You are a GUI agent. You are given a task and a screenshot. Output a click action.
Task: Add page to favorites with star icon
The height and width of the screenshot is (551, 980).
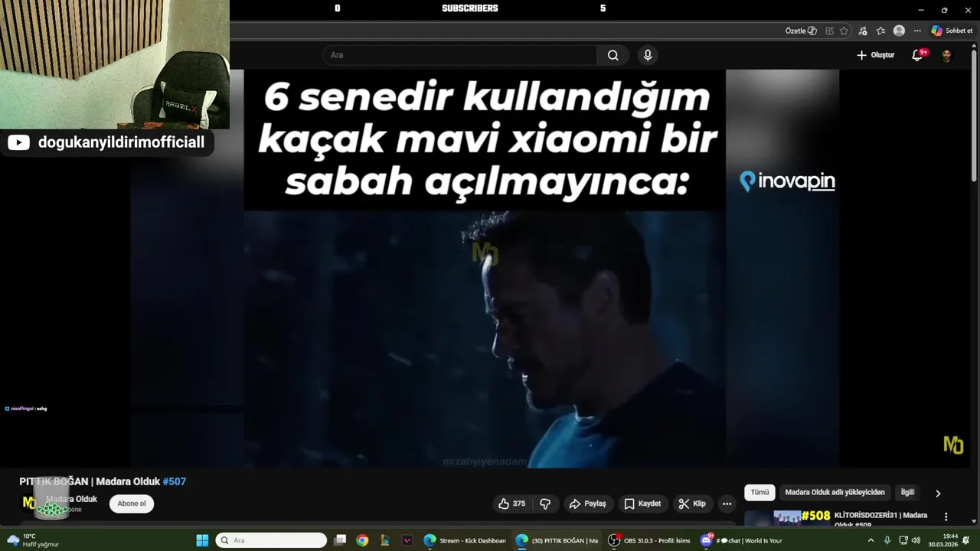click(844, 31)
